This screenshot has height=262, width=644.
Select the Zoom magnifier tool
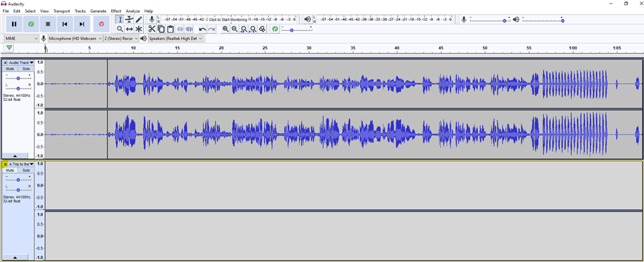click(120, 29)
